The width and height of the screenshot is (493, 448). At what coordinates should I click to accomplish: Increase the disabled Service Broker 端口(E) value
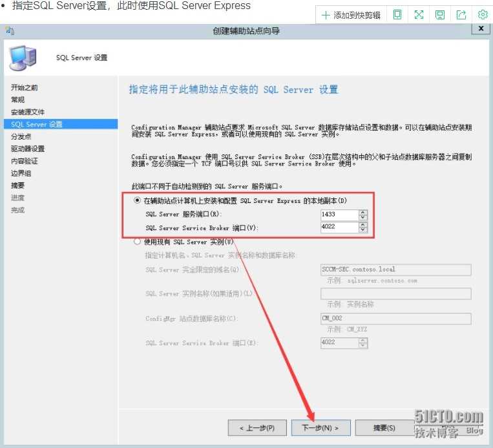[363, 341]
